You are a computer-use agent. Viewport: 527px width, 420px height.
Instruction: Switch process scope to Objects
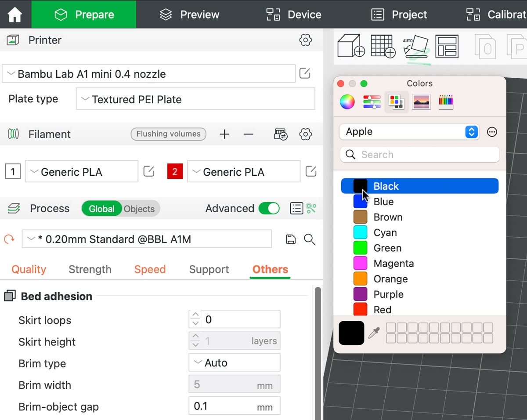139,209
